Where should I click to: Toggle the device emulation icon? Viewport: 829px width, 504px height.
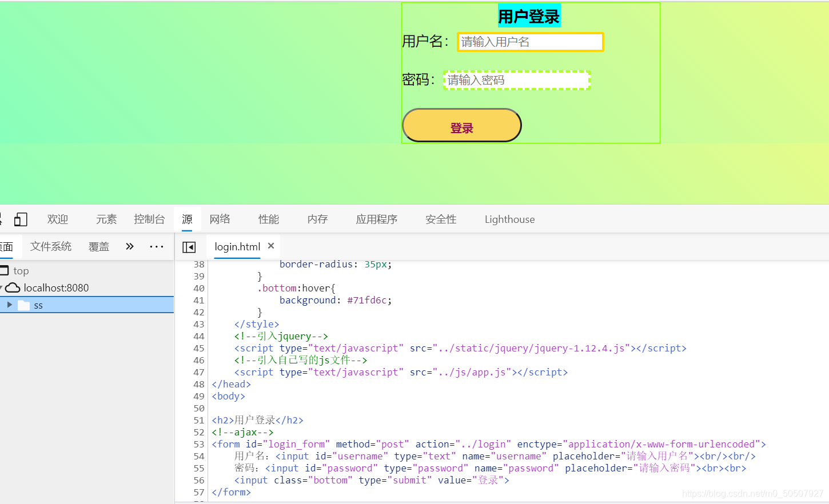pyautogui.click(x=21, y=219)
